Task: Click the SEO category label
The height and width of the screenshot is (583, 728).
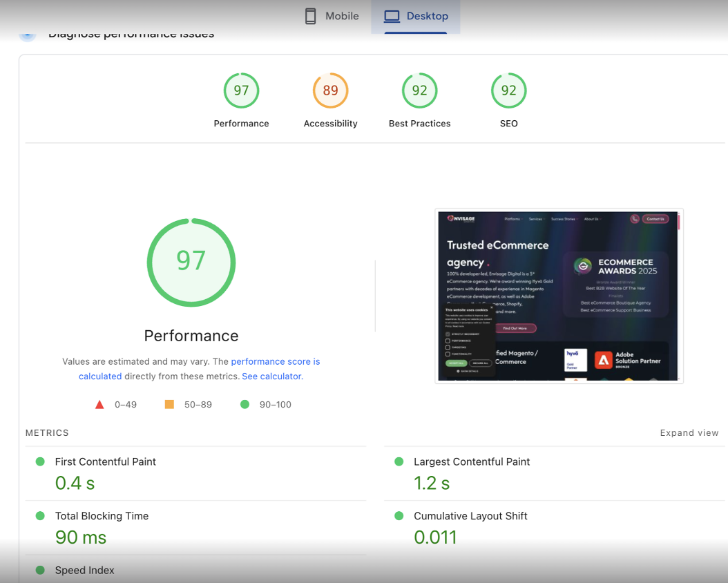Action: [509, 124]
